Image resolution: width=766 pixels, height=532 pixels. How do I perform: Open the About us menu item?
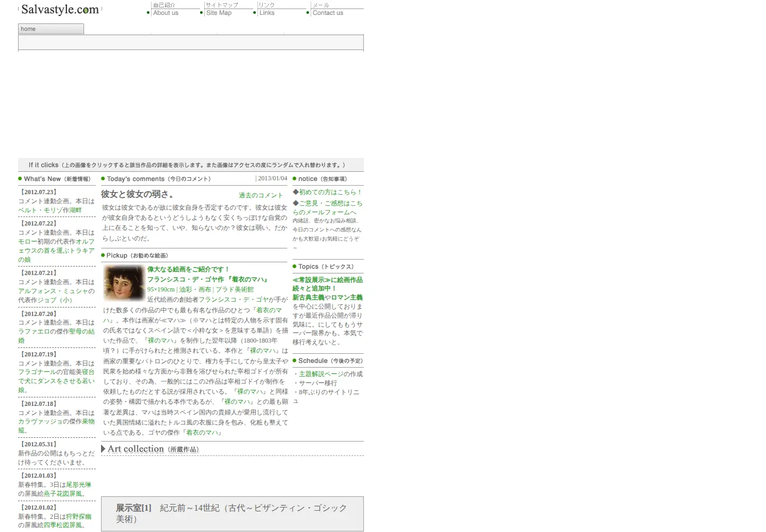point(165,13)
